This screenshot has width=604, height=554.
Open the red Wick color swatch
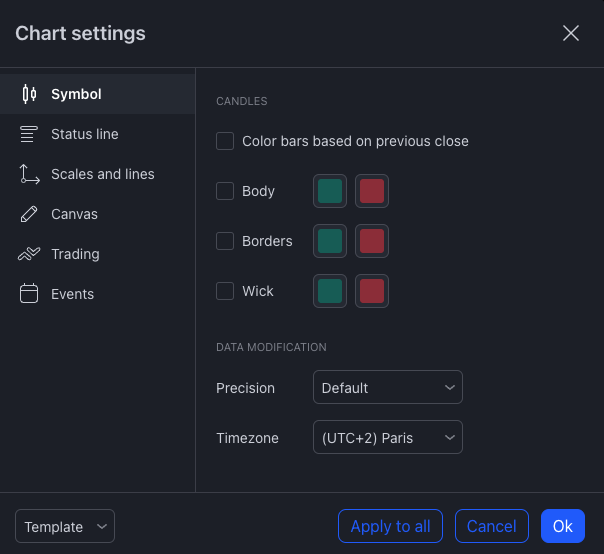[372, 291]
